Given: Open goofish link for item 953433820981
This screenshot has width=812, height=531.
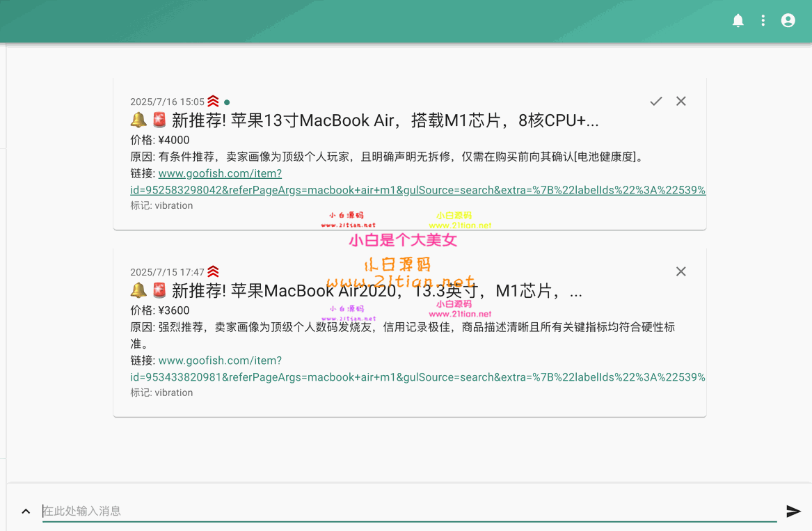Looking at the screenshot, I should click(x=418, y=369).
